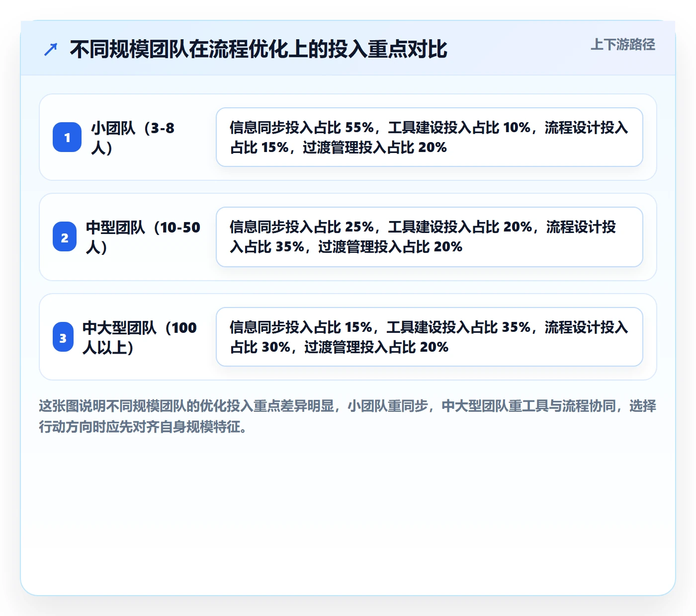
Task: Click the blue diagonal arrow icon beside title
Action: pyautogui.click(x=51, y=50)
